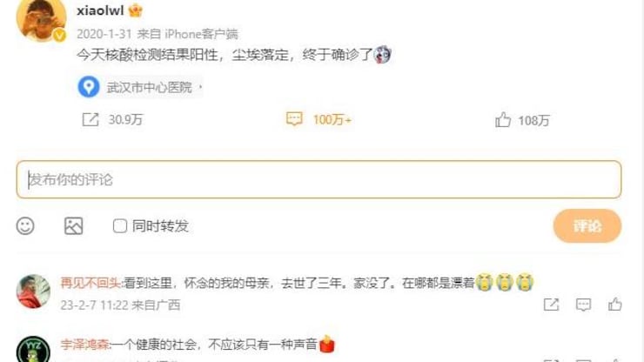This screenshot has width=644, height=362.
Task: Click the repost icon beside 30.9万
Action: coord(91,119)
